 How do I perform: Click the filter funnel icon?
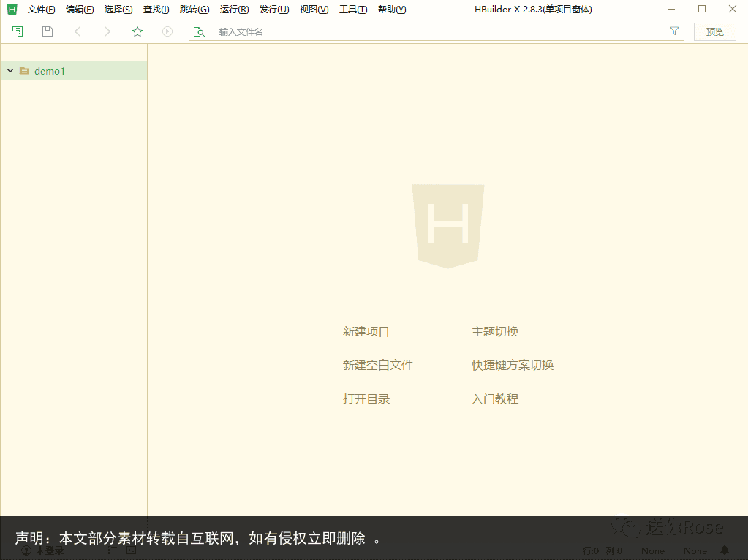point(674,31)
